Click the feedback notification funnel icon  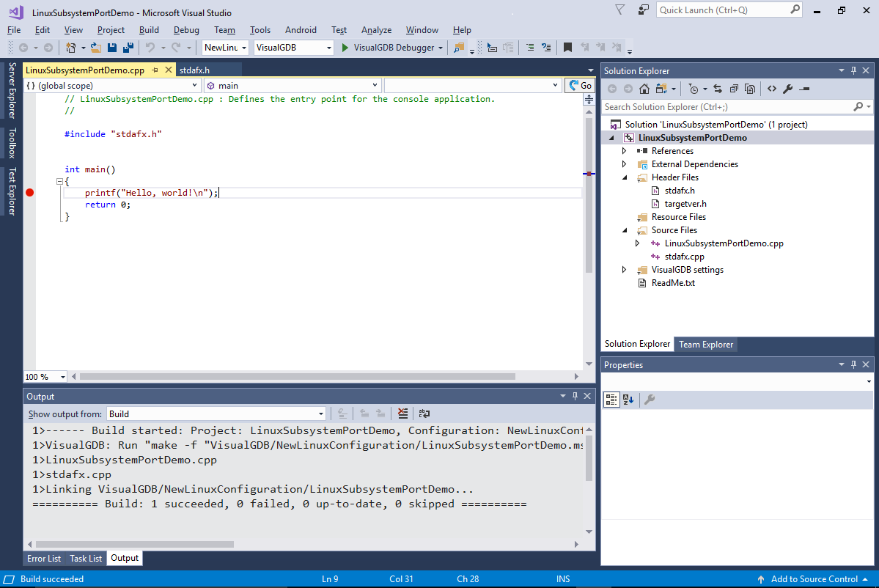pyautogui.click(x=619, y=10)
